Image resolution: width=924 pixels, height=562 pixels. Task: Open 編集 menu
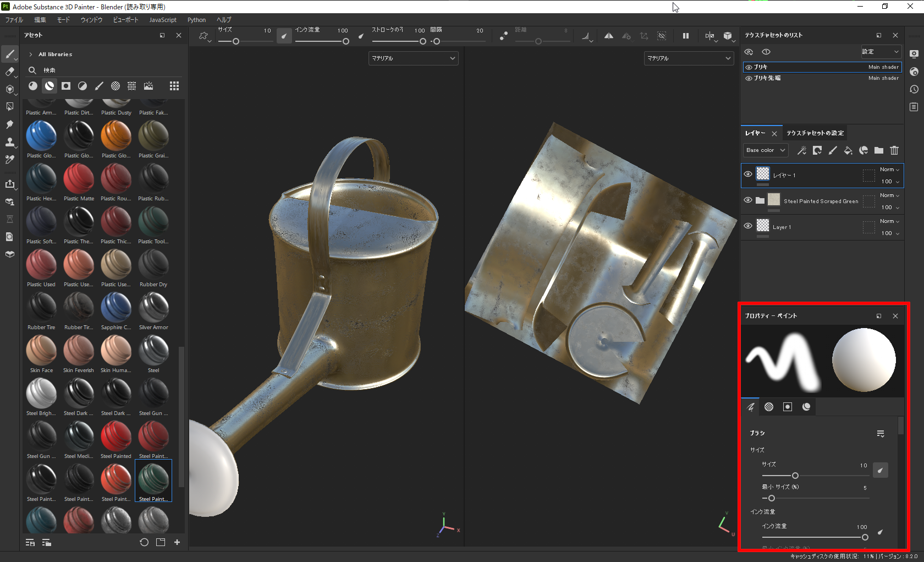(x=40, y=20)
